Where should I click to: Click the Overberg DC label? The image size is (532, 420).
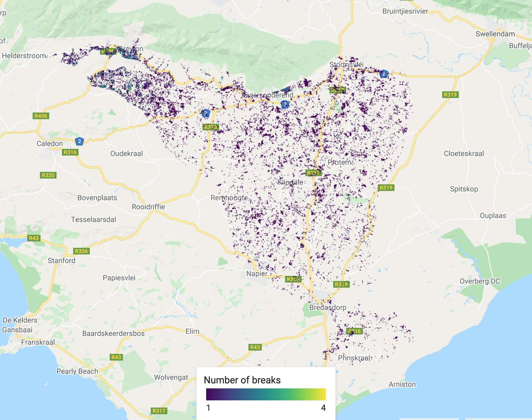tap(480, 281)
